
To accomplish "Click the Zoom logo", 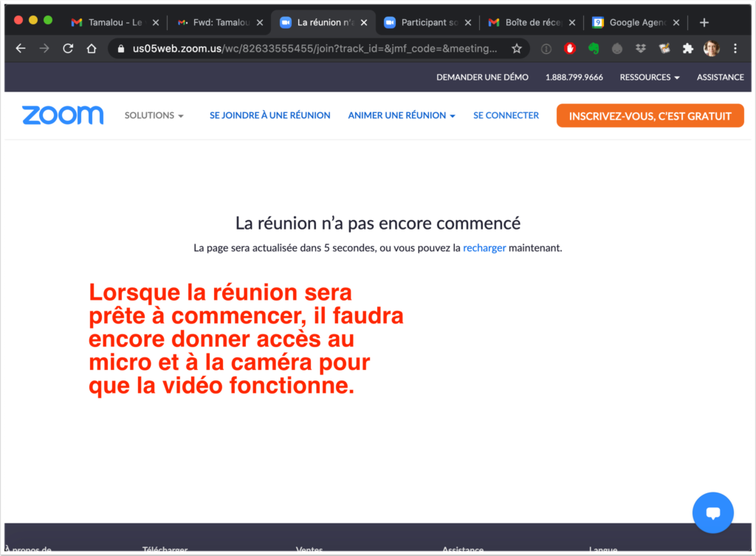I will pyautogui.click(x=63, y=115).
